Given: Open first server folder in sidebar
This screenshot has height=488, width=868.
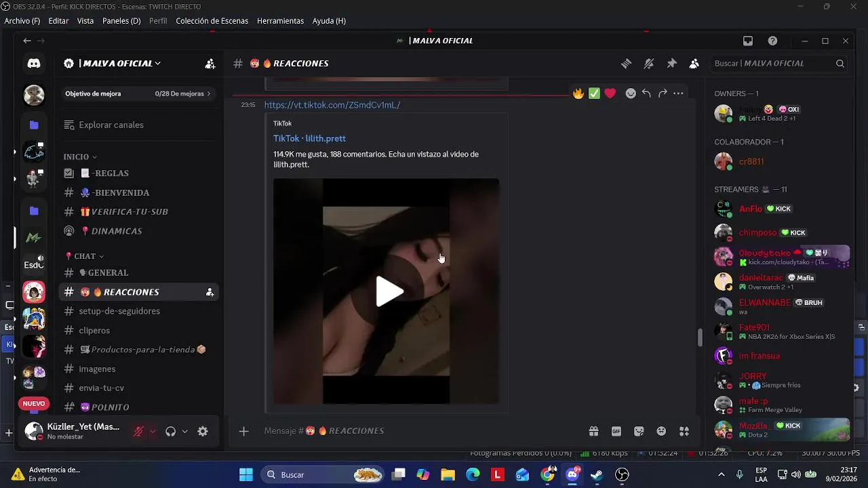Looking at the screenshot, I should point(34,125).
